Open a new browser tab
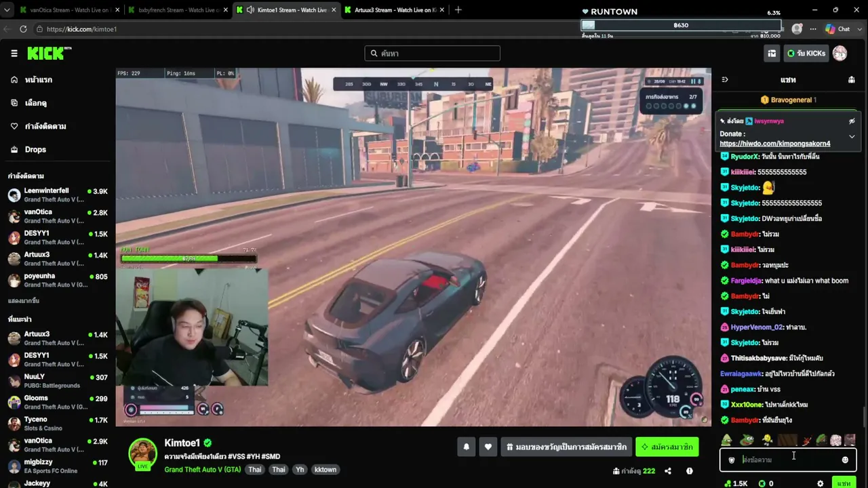The image size is (868, 488). coord(458,10)
